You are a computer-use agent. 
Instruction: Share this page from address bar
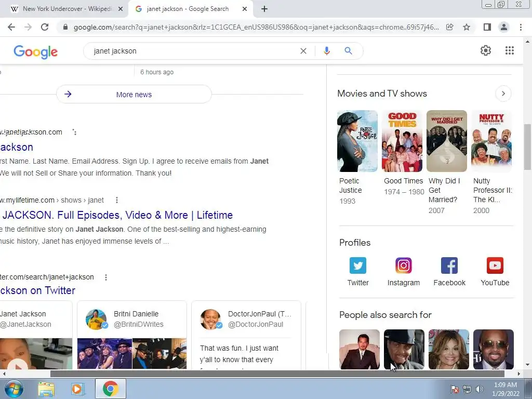point(449,27)
